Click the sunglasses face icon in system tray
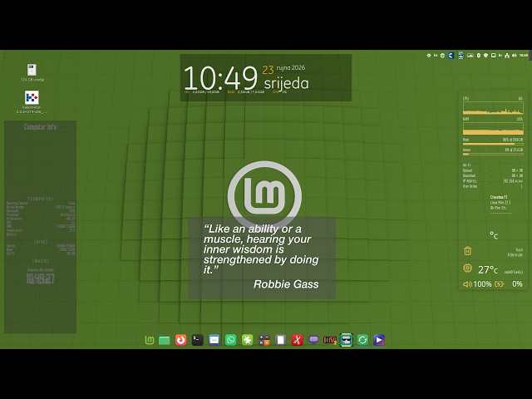 [461, 56]
